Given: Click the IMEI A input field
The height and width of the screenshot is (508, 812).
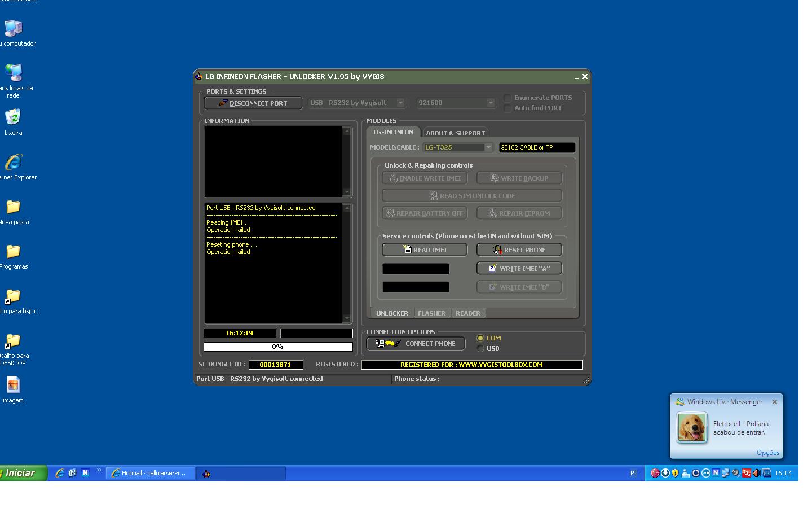Looking at the screenshot, I should [416, 269].
